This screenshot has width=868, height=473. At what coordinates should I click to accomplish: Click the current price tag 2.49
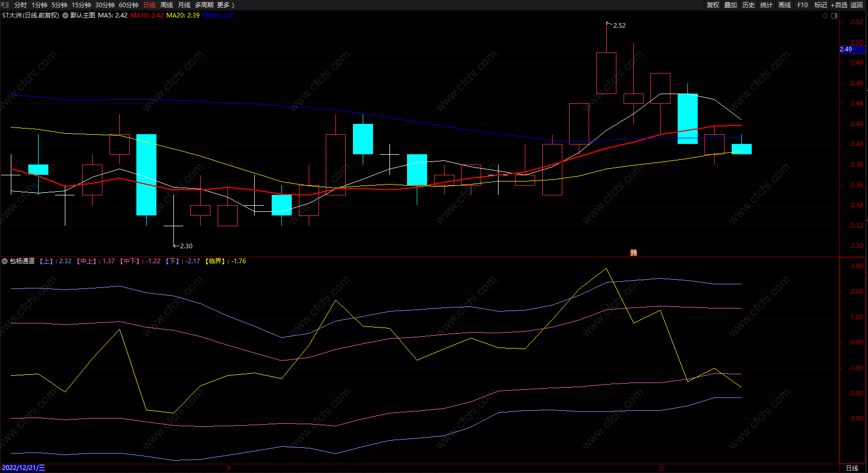852,49
